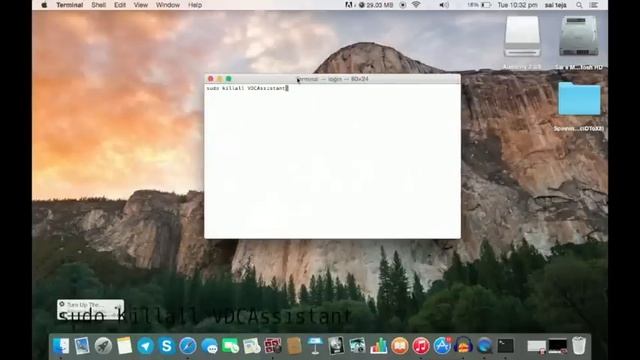Open Notification Center list icon
This screenshot has width=640, height=360.
click(x=594, y=5)
